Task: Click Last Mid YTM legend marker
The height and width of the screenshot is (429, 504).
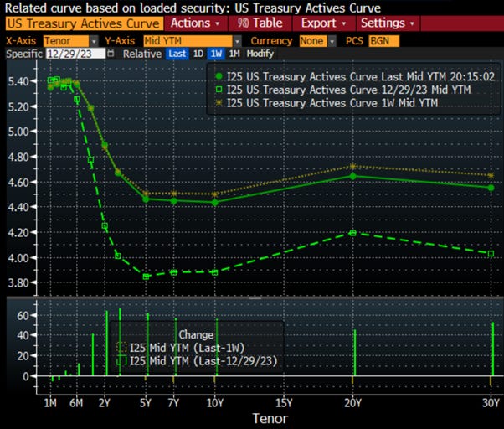Action: [219, 76]
